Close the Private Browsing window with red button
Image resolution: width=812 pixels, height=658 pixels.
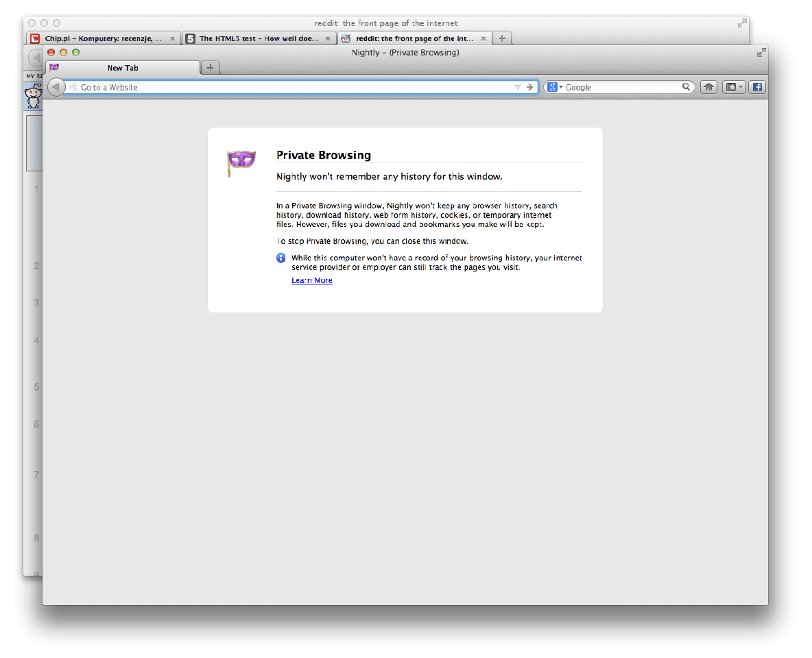tap(51, 52)
